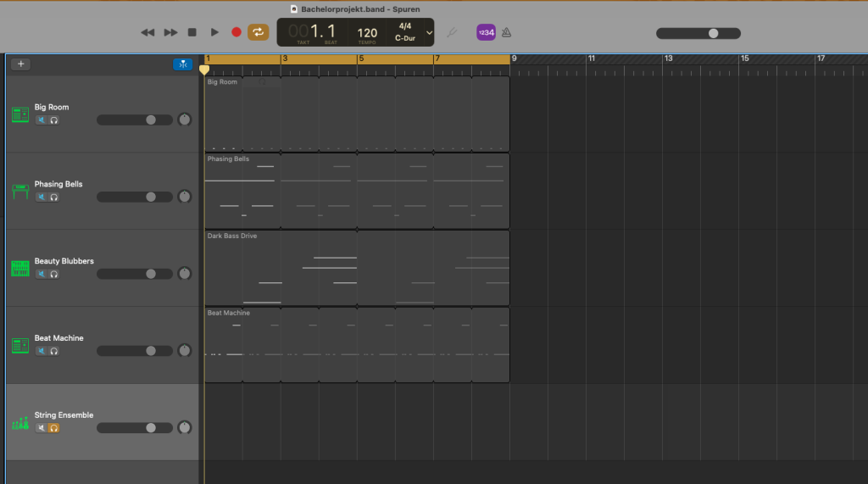
Task: Disable the cycle loop button
Action: point(258,32)
